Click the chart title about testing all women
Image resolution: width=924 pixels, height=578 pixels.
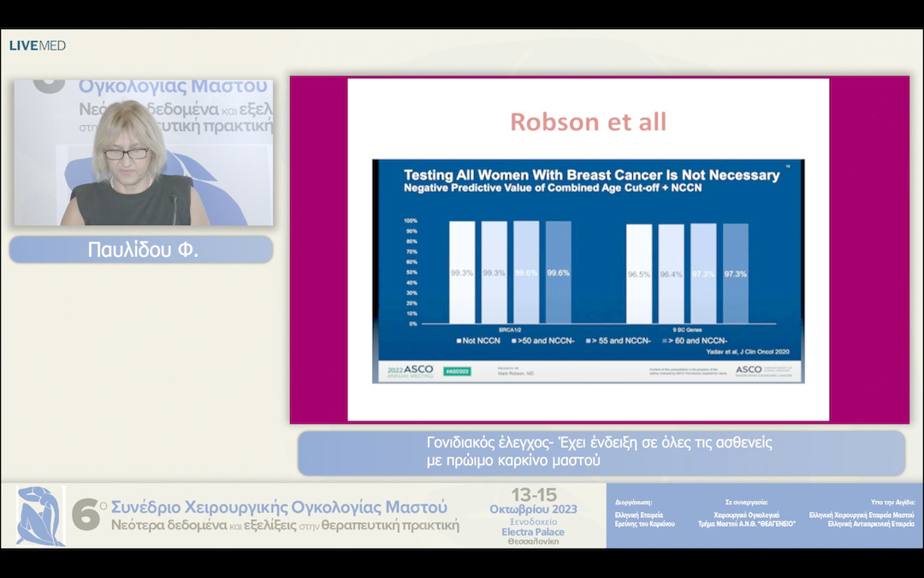(591, 176)
